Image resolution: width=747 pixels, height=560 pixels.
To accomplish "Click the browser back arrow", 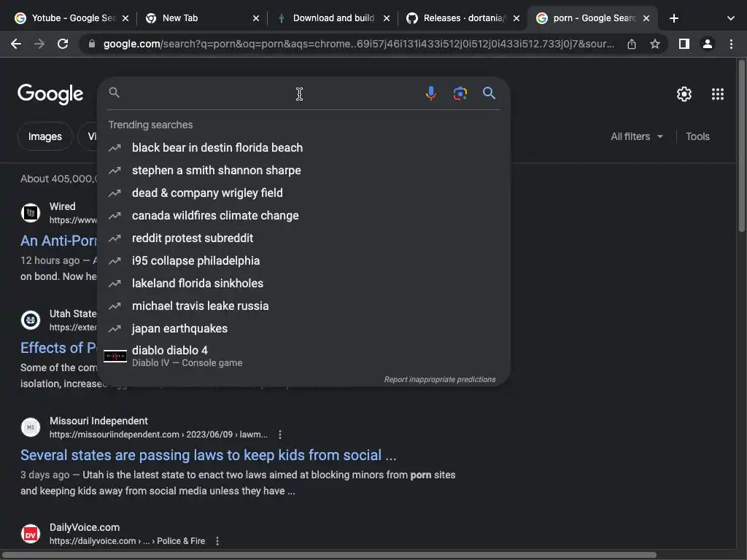I will point(16,44).
